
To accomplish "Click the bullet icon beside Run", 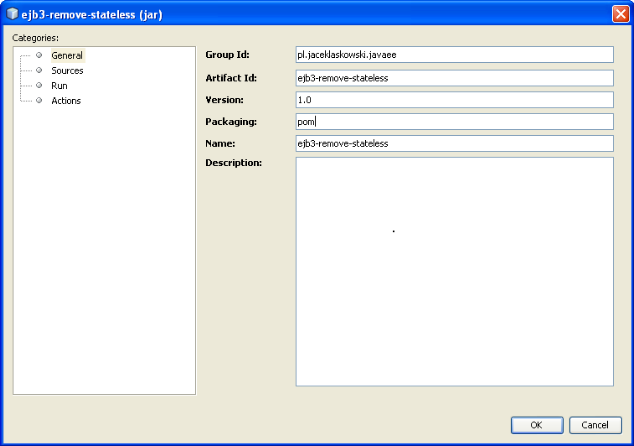I will coord(39,85).
